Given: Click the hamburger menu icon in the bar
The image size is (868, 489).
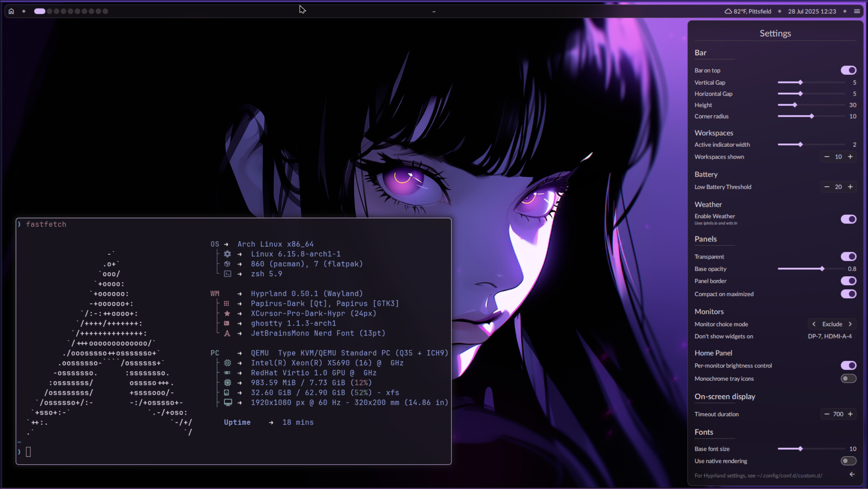Looking at the screenshot, I should [x=857, y=11].
